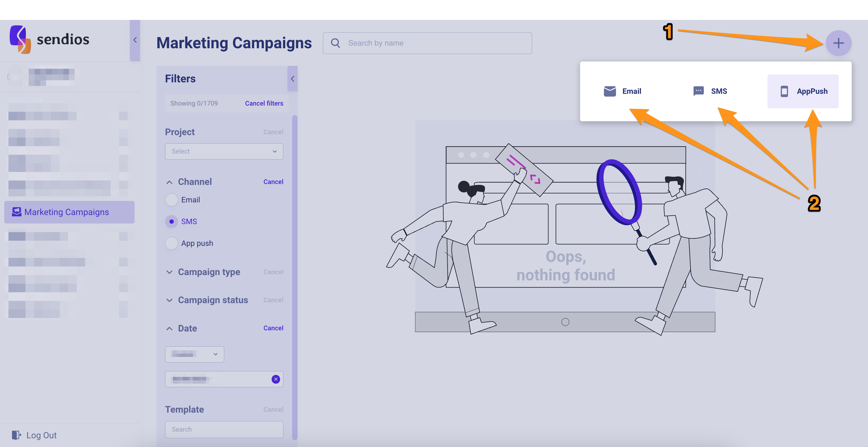This screenshot has width=868, height=447.
Task: Cancel the Channel filter
Action: tap(273, 182)
